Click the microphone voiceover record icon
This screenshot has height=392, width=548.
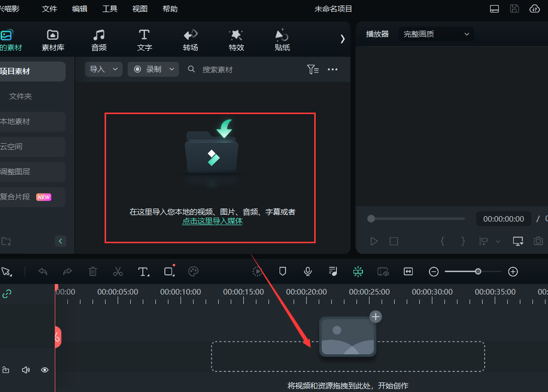tap(308, 271)
